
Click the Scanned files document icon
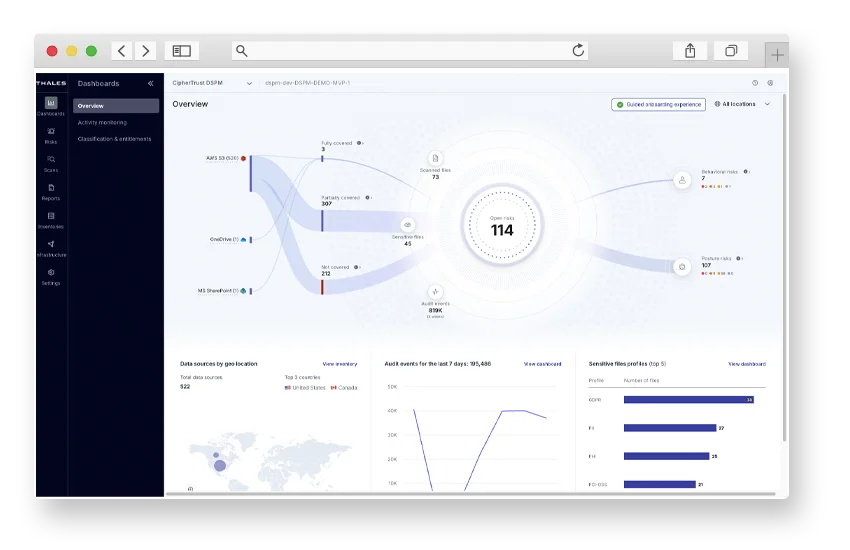(435, 158)
